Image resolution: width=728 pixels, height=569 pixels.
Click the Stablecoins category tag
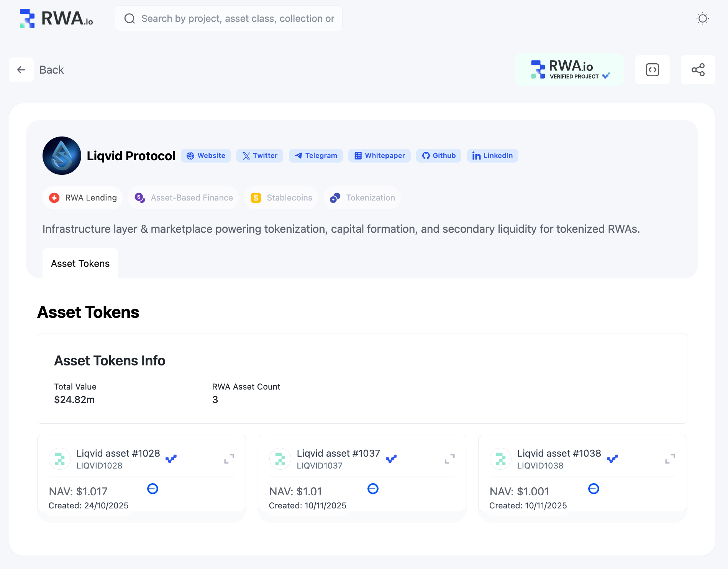[281, 198]
